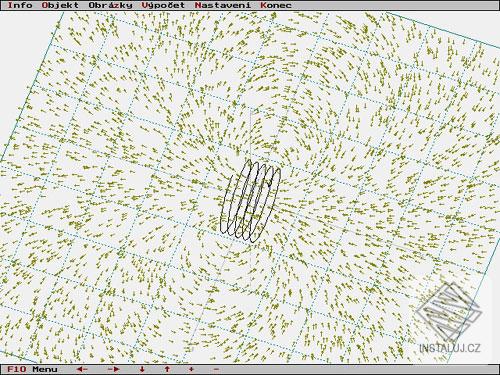
Task: Click the red right arrow in bottom bar
Action: pos(113,369)
